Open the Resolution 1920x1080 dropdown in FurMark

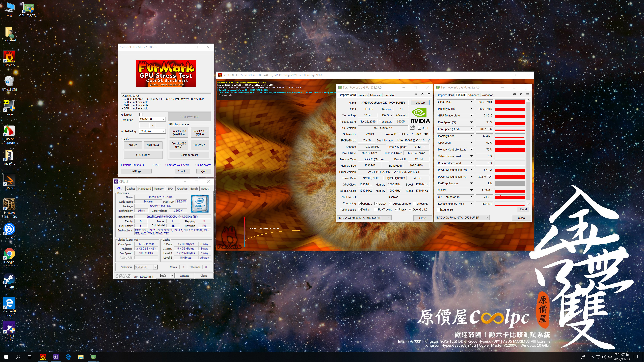tap(152, 119)
